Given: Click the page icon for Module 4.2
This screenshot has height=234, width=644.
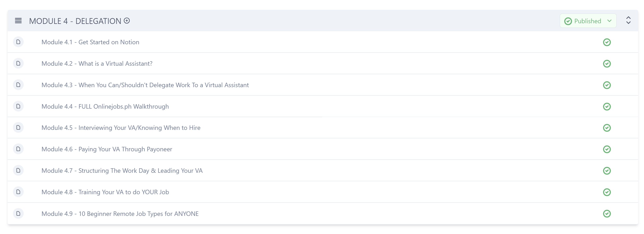Looking at the screenshot, I should [x=18, y=63].
